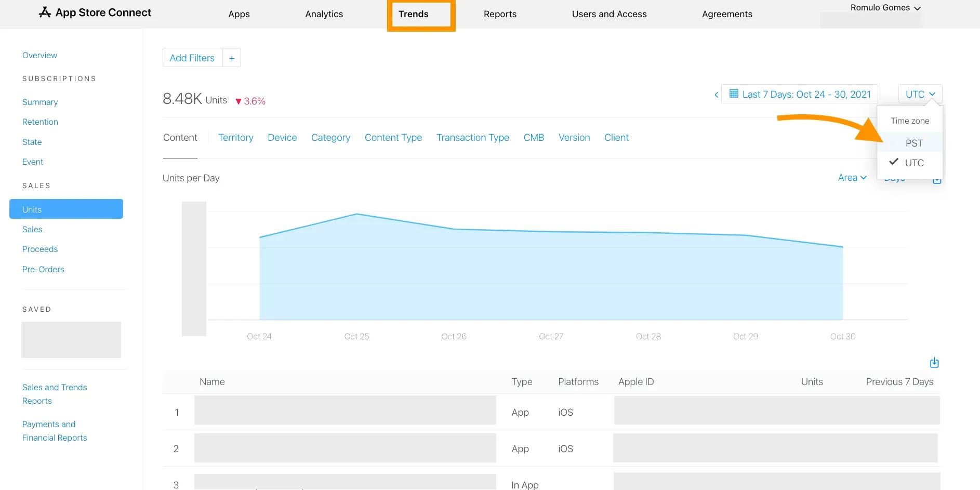Screen dimensions: 980x490
Task: Switch to the Client tab
Action: 616,138
